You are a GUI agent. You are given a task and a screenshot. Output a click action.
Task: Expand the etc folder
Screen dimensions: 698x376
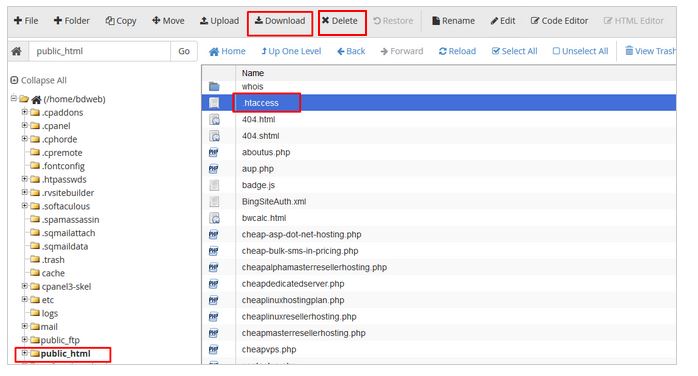click(x=25, y=299)
